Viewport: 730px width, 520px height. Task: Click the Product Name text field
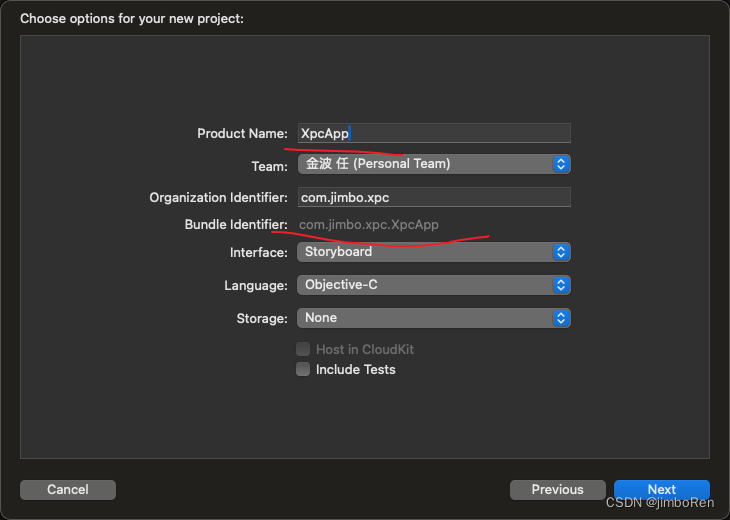tap(434, 133)
